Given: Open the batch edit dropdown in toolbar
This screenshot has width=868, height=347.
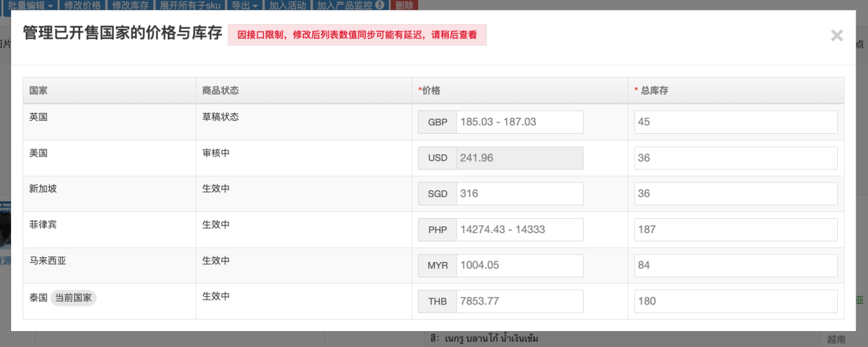Looking at the screenshot, I should pos(30,5).
